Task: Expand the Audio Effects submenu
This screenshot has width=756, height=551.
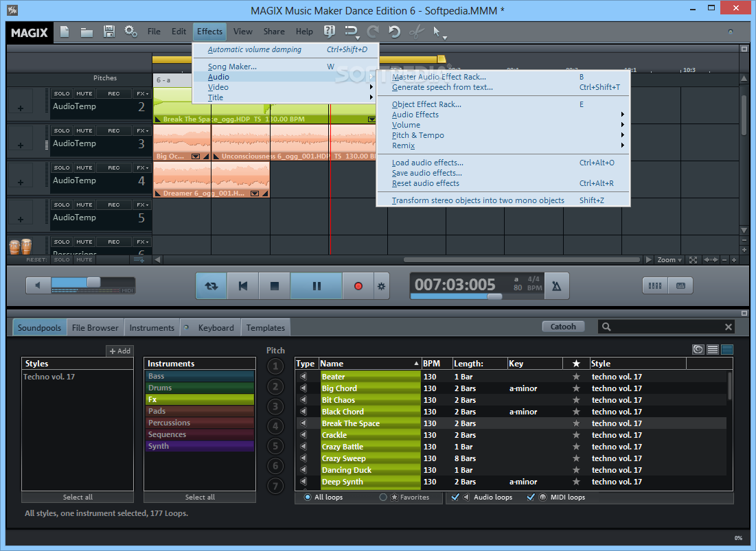Action: tap(503, 115)
